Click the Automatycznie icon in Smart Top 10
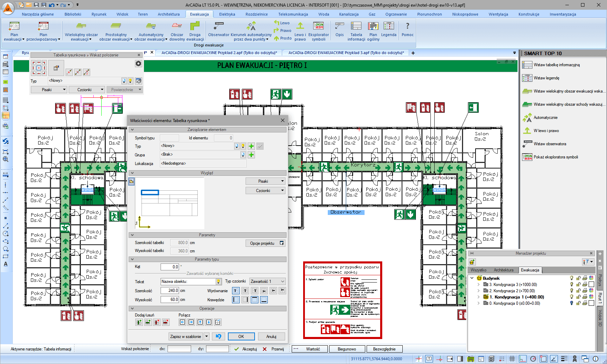 [x=527, y=118]
